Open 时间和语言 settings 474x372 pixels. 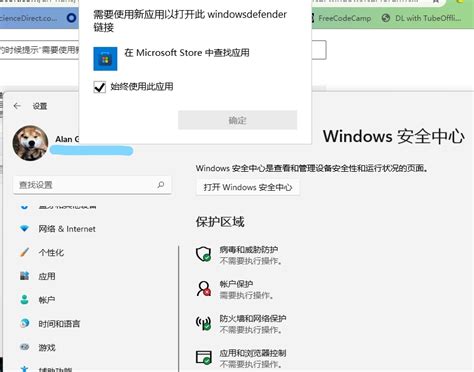click(x=59, y=324)
